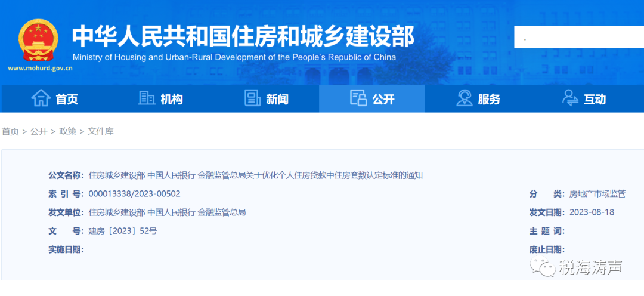Click the headset person icon beside 服务

pos(464,98)
